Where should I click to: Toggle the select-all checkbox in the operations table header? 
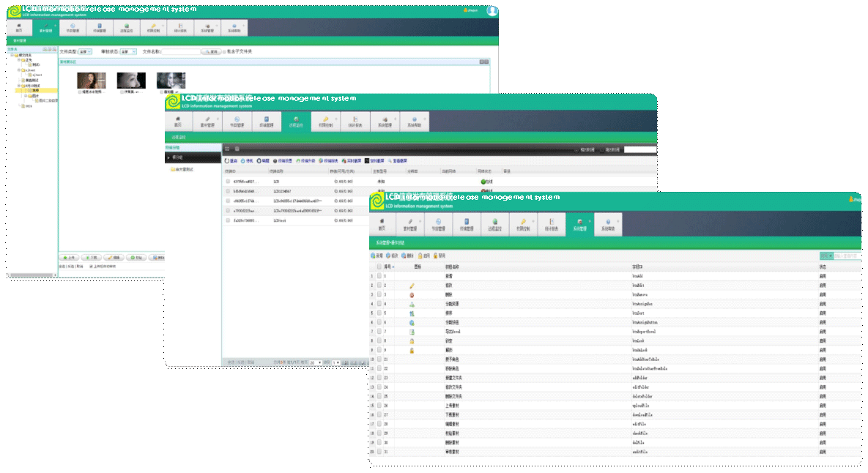coord(379,267)
